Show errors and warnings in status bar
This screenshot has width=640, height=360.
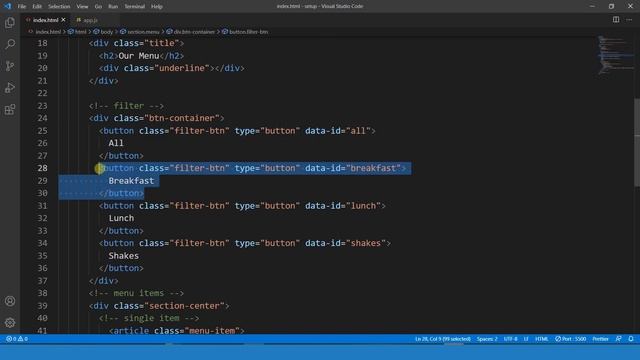click(x=17, y=339)
